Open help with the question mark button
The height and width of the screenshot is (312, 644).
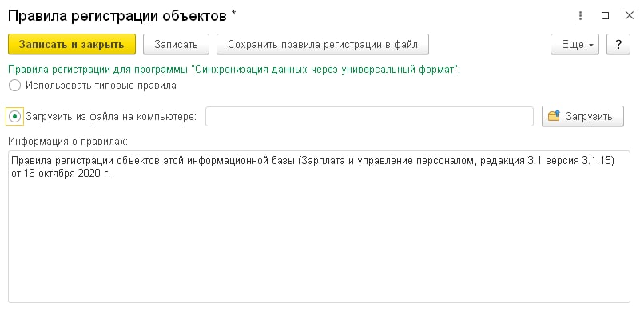[618, 44]
